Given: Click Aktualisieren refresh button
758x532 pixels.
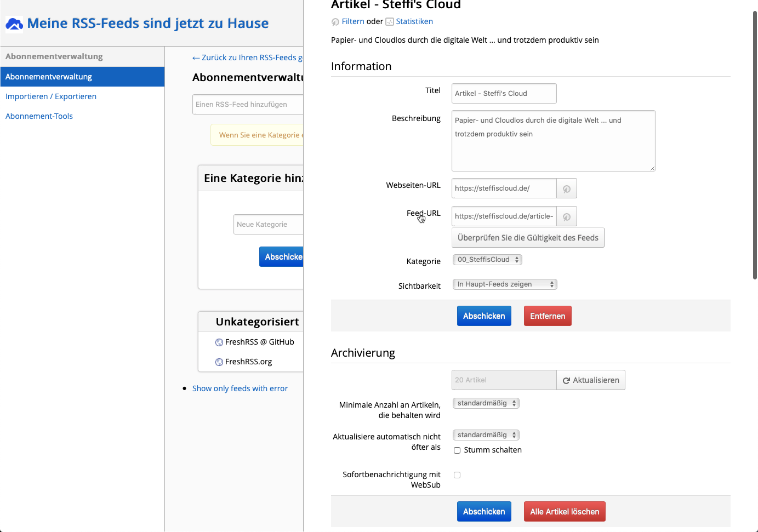Looking at the screenshot, I should pos(591,380).
